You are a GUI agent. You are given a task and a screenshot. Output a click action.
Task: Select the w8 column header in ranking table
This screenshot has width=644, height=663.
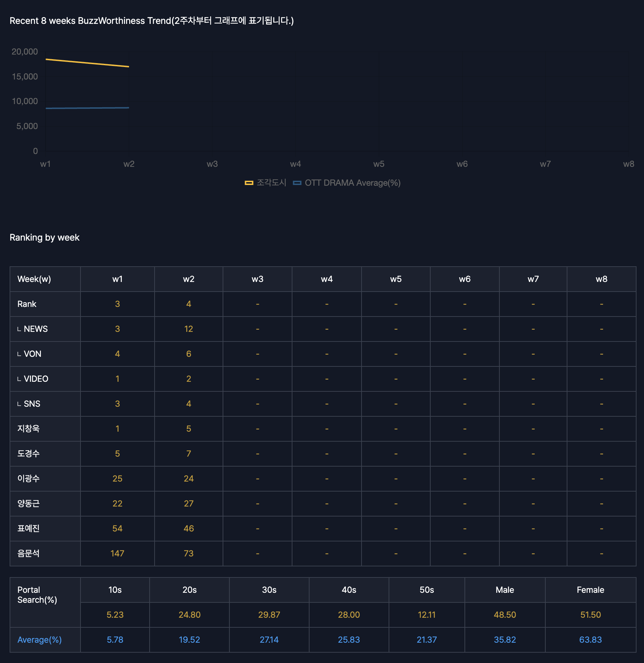coord(601,279)
